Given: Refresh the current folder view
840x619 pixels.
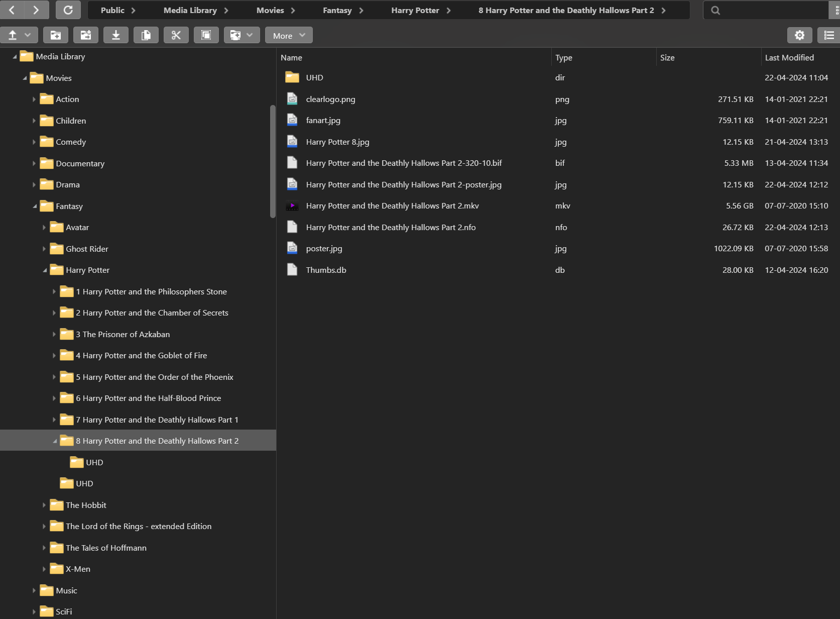Looking at the screenshot, I should [x=68, y=10].
